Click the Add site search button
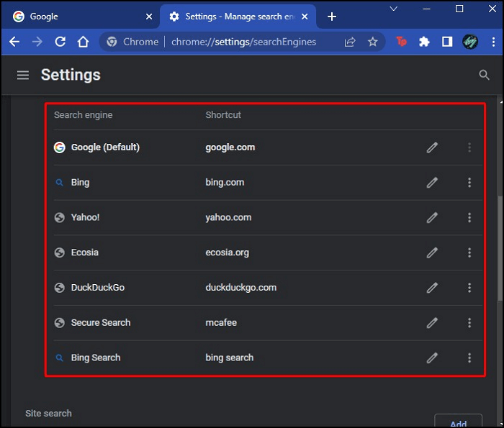 point(458,423)
